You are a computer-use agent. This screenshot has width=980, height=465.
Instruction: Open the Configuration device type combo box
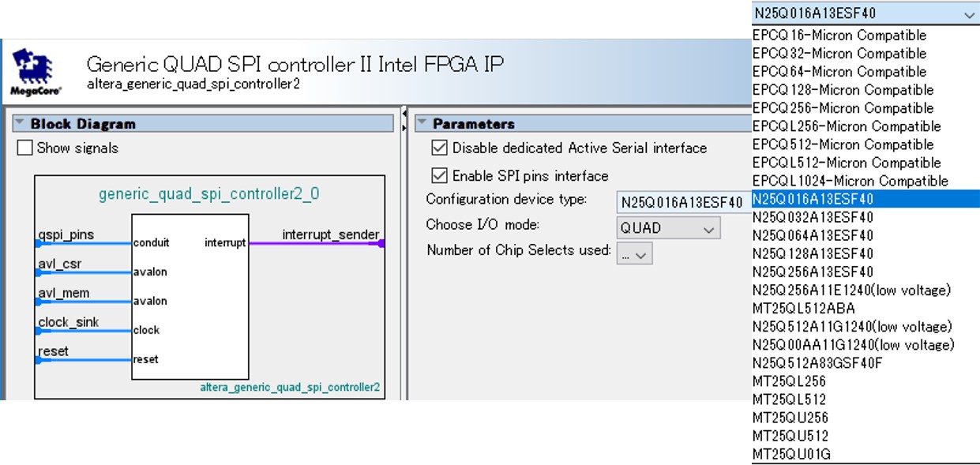pyautogui.click(x=684, y=201)
